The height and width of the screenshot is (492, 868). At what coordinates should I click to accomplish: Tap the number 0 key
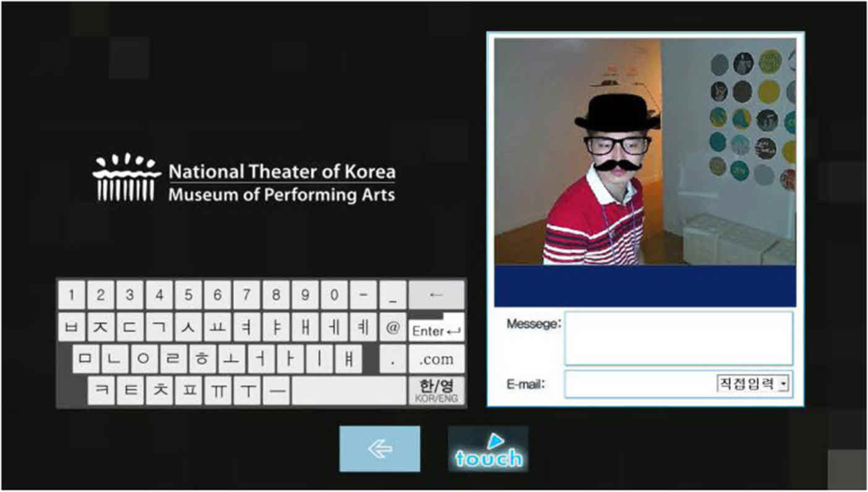[x=334, y=295]
